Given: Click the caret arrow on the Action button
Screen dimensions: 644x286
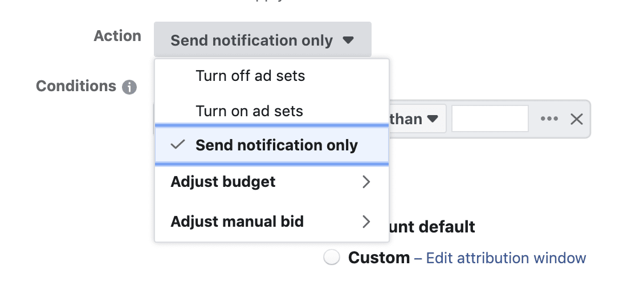Looking at the screenshot, I should click(348, 40).
